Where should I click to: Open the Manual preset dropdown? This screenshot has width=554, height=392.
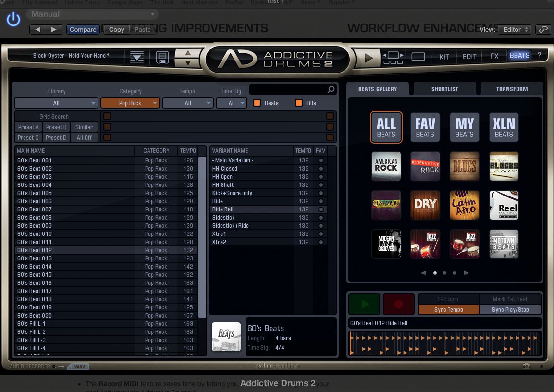[92, 14]
